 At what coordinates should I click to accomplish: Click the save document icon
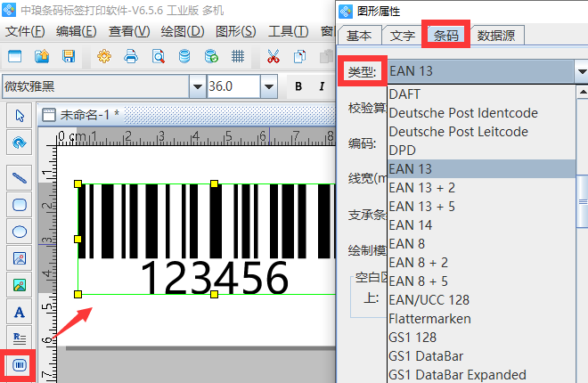[x=69, y=57]
